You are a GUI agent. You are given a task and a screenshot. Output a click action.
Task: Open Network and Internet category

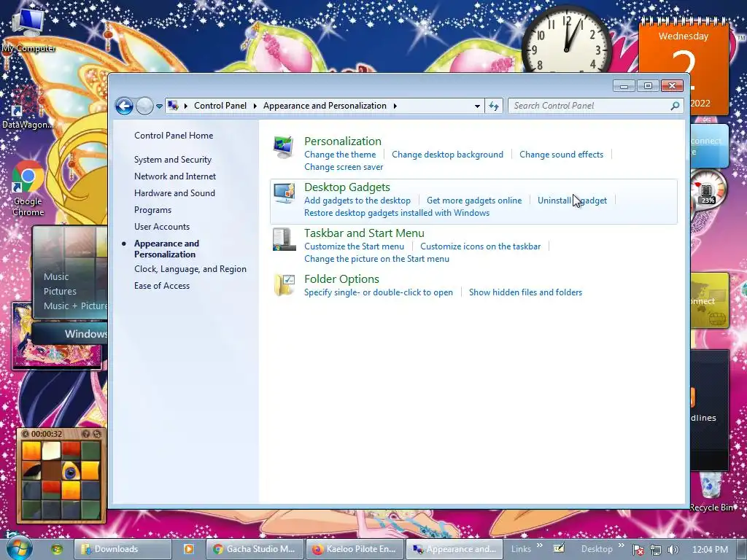pyautogui.click(x=175, y=176)
